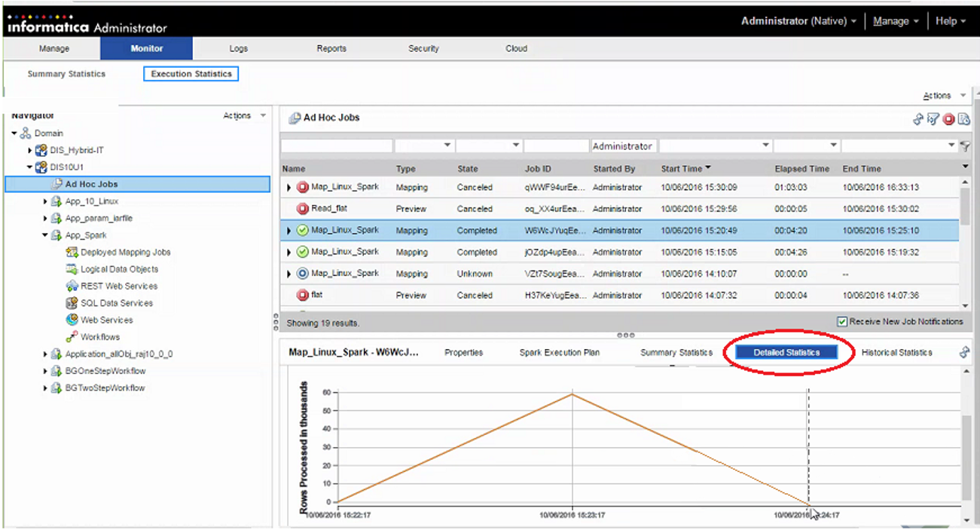This screenshot has height=530, width=980.
Task: Open the Historical Statistics tab
Action: pyautogui.click(x=896, y=352)
